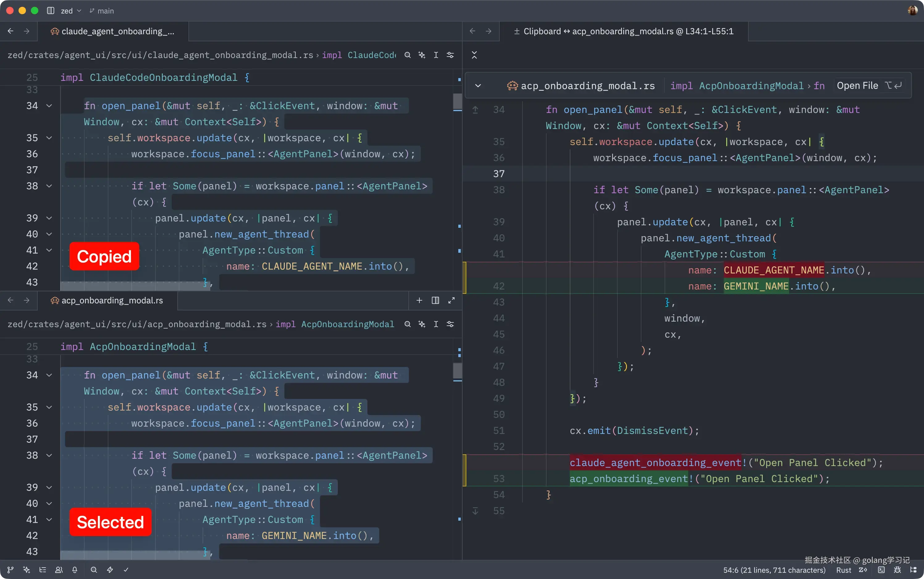Toggle selections tool in lower pane toolbar
The width and height of the screenshot is (924, 579).
coord(436,324)
